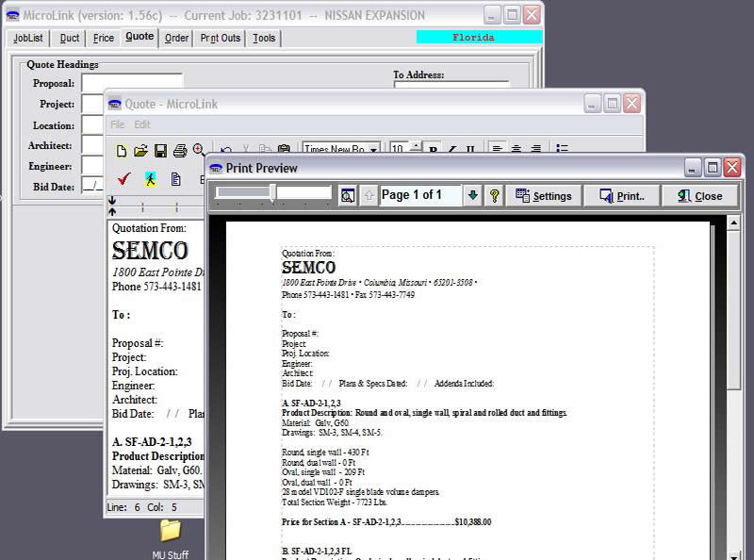This screenshot has width=754, height=560.
Task: Toggle center text alignment
Action: [516, 149]
